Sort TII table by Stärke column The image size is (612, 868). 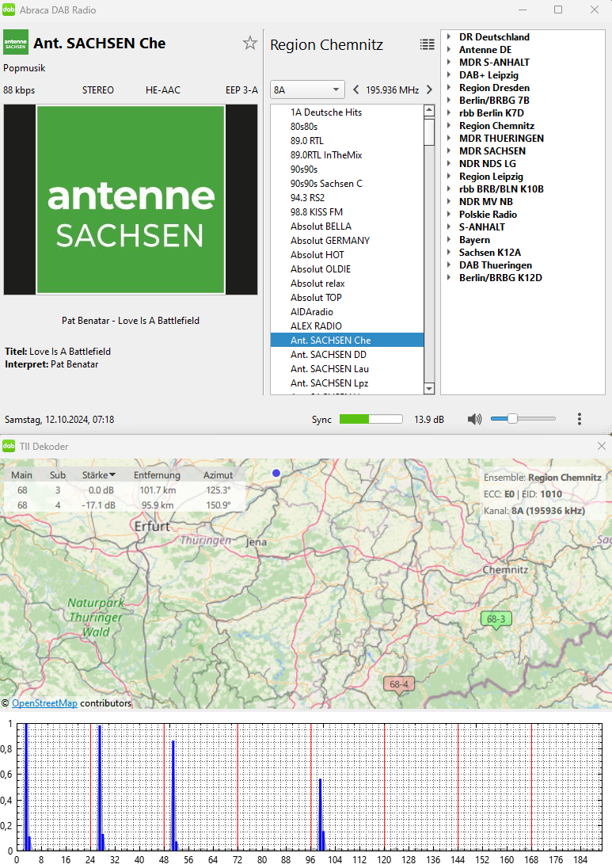(98, 475)
